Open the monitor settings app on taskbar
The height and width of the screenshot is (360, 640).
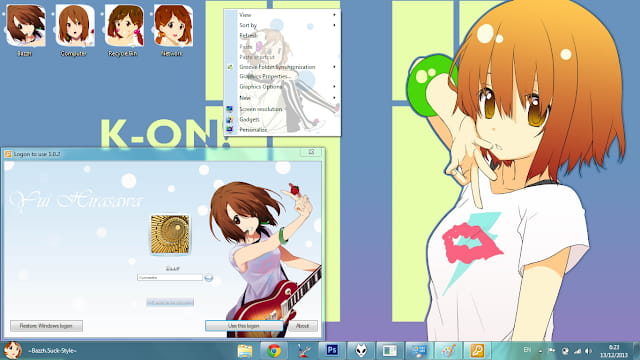pyautogui.click(x=419, y=351)
